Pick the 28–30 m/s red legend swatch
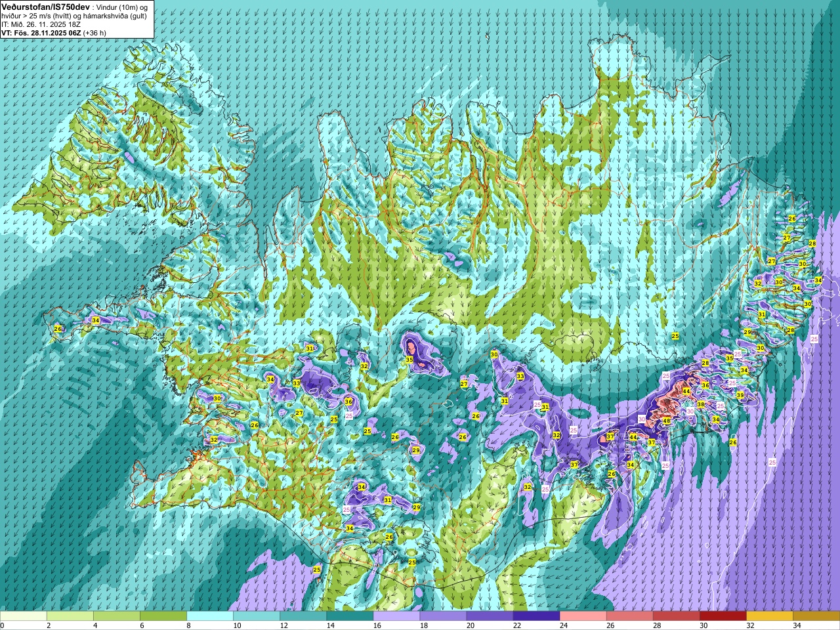Screen dimensions: 840x630 click(676, 616)
